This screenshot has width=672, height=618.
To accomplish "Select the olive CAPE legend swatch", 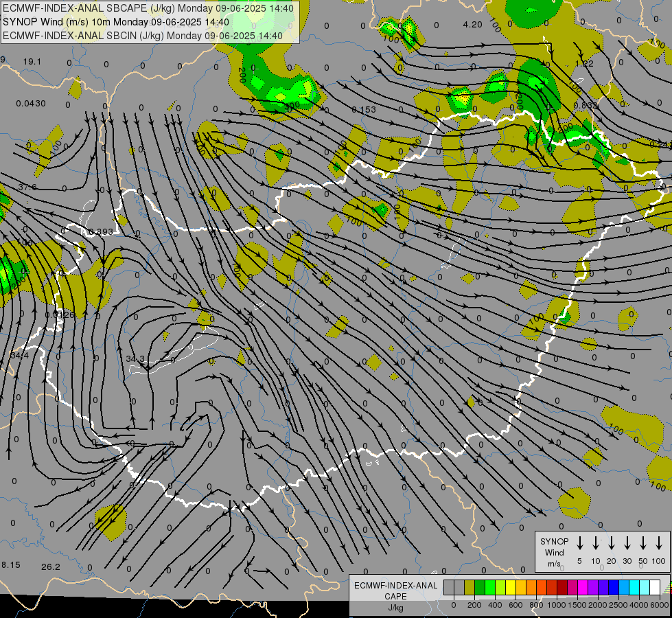I will (x=470, y=587).
